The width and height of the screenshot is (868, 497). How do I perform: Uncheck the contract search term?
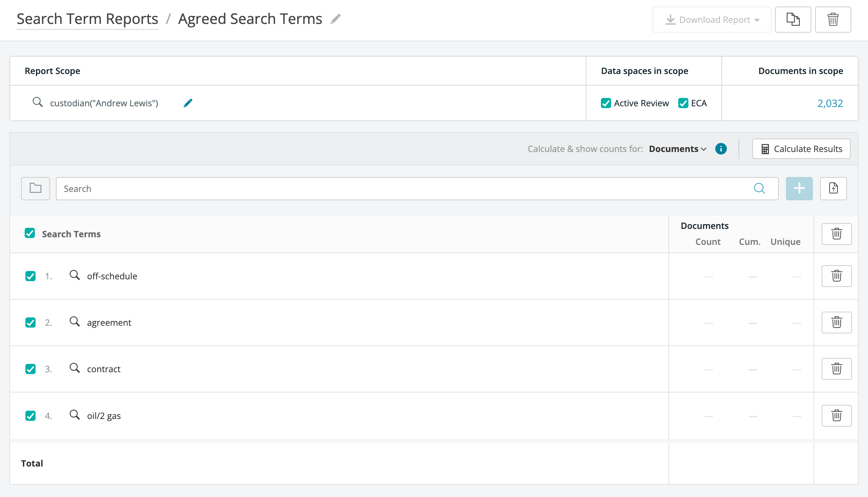coord(30,369)
